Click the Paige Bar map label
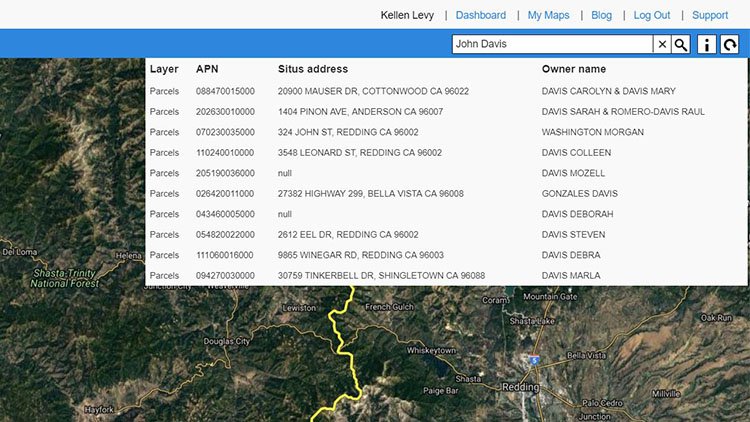This screenshot has height=422, width=750. tap(441, 391)
